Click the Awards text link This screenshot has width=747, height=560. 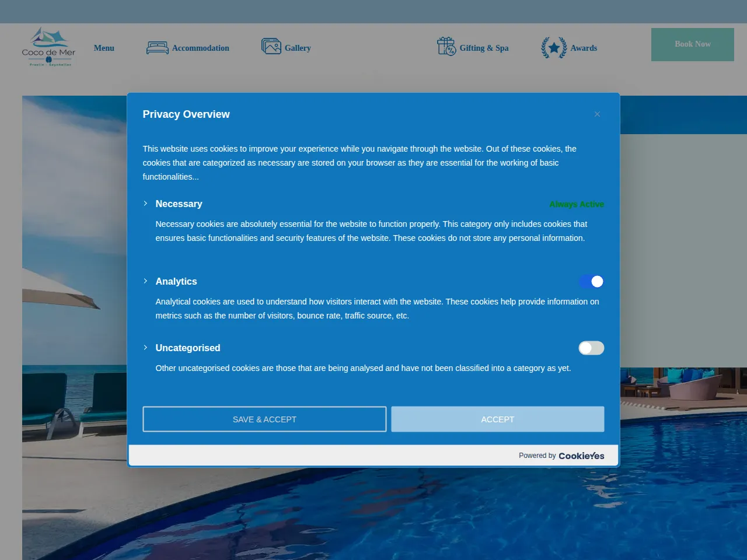[x=584, y=48]
